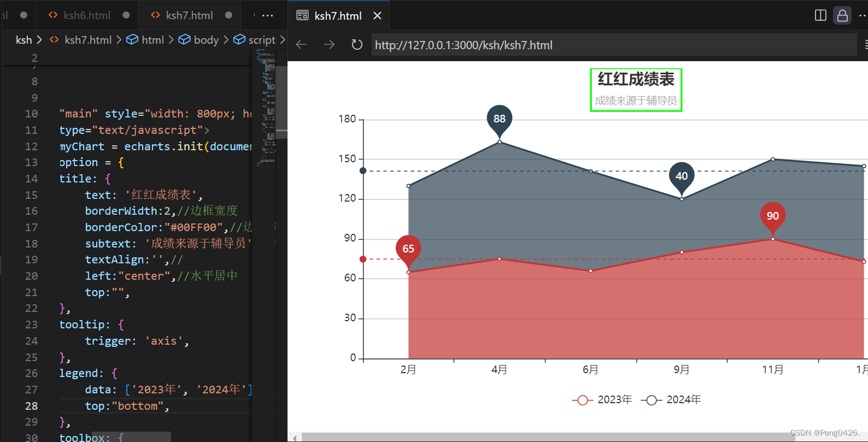Click the red min pin labeled 65
This screenshot has height=442, width=868.
[408, 250]
